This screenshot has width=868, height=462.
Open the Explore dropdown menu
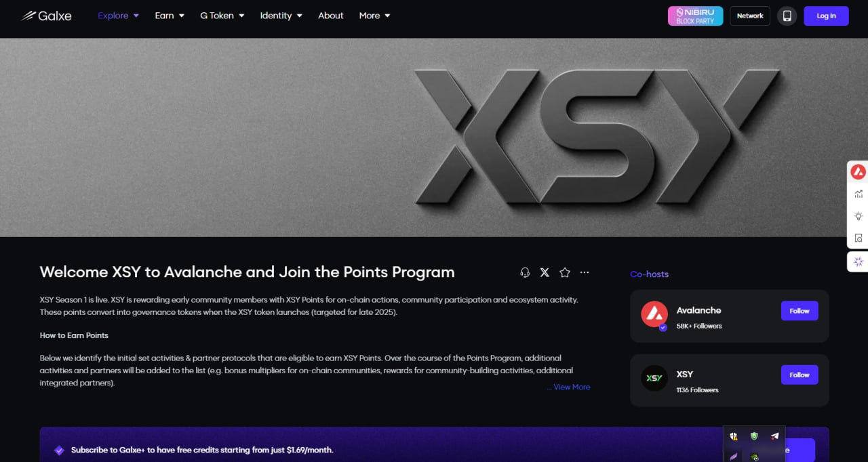coord(119,16)
